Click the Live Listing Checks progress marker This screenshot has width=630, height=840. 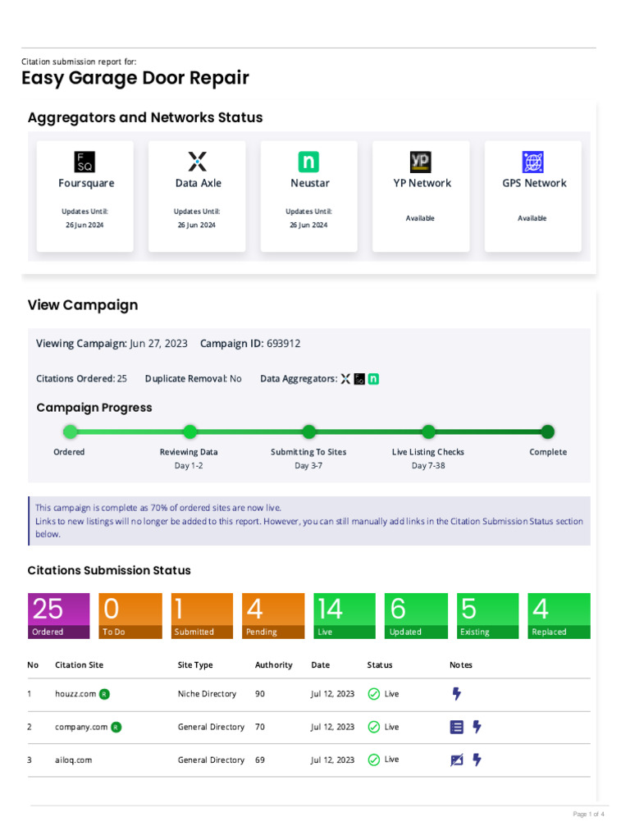428,431
